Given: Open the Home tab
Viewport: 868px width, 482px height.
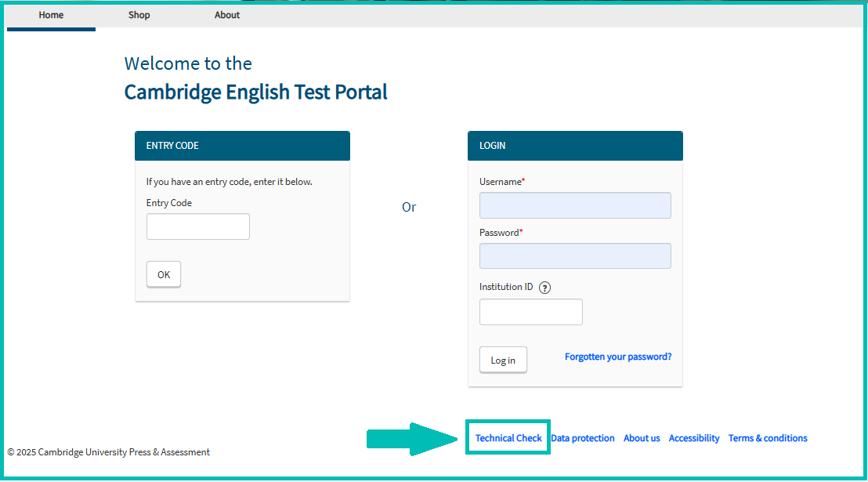Looking at the screenshot, I should pyautogui.click(x=51, y=16).
